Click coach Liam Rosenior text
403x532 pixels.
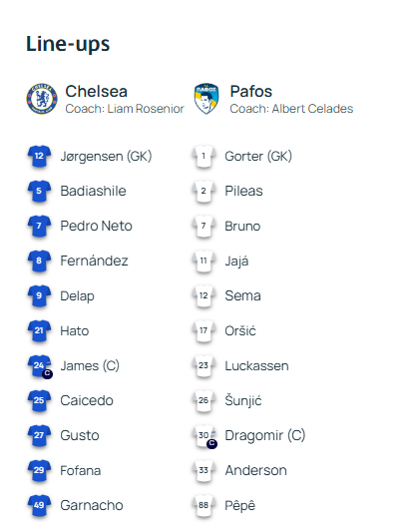125,109
